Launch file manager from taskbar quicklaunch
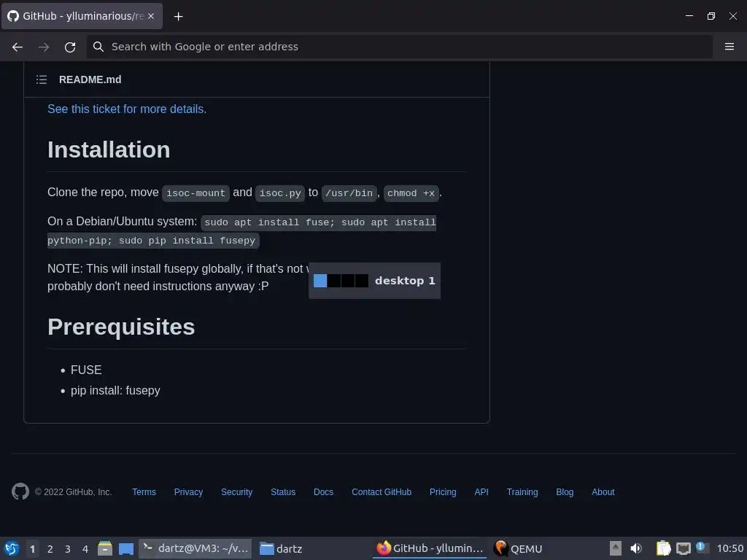Screen dimensions: 747x560 pyautogui.click(x=105, y=548)
